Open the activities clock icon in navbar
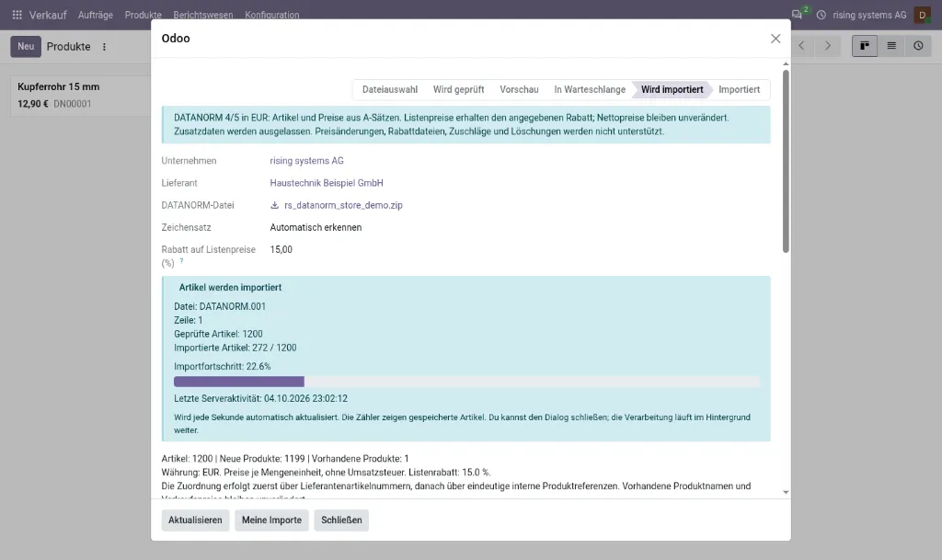The width and height of the screenshot is (942, 560). pyautogui.click(x=821, y=15)
